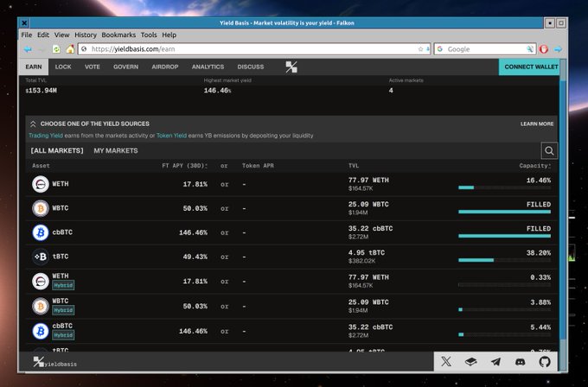Open the GitHub social icon
This screenshot has width=588, height=387.
[545, 362]
